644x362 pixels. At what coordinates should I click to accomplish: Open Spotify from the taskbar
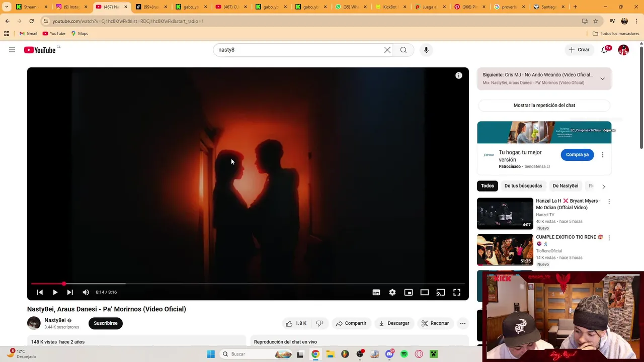tap(404, 354)
